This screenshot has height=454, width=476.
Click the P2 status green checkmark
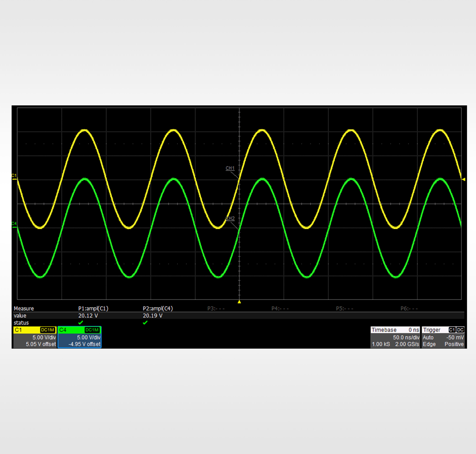(145, 323)
